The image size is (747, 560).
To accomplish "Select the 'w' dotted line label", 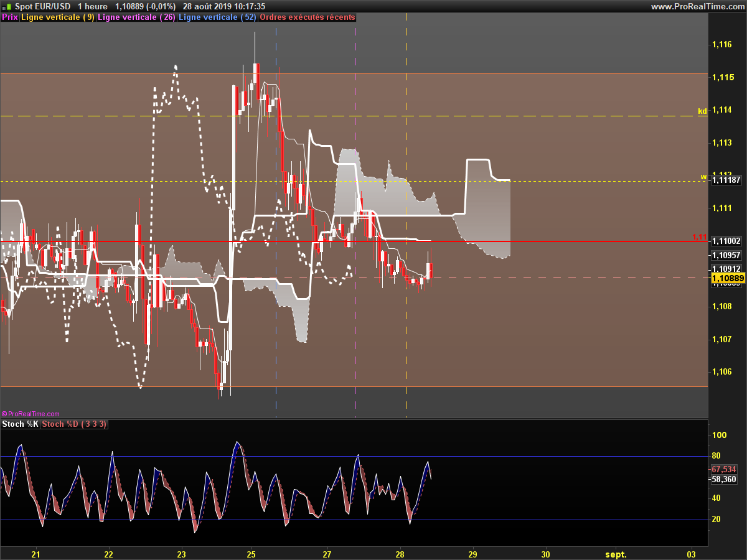I will coord(703,177).
